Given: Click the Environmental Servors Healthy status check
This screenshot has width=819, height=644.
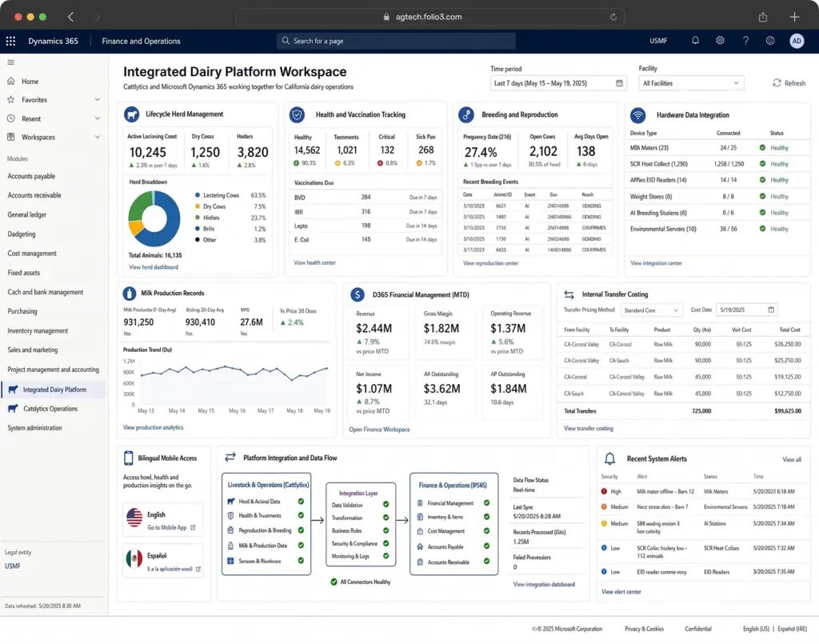Looking at the screenshot, I should [x=762, y=229].
